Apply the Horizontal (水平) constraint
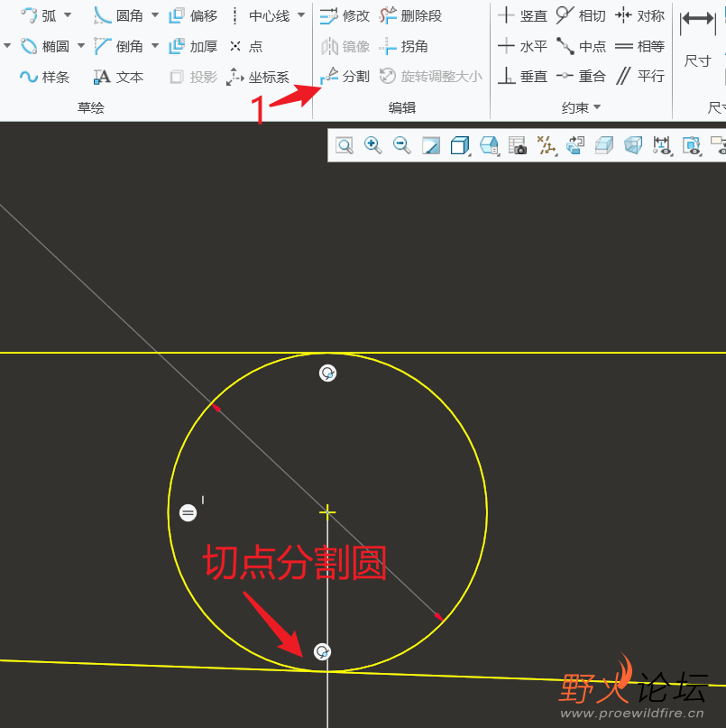 point(522,46)
